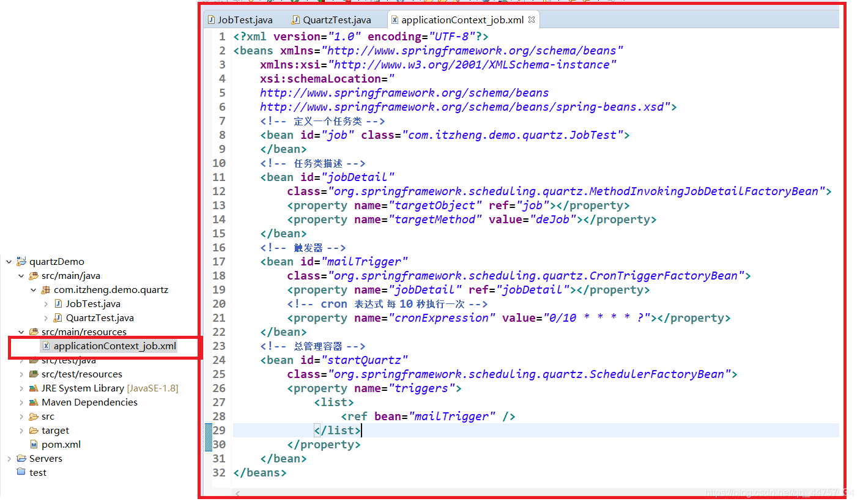860x504 pixels.
Task: Click the JRE System Library icon
Action: click(34, 388)
